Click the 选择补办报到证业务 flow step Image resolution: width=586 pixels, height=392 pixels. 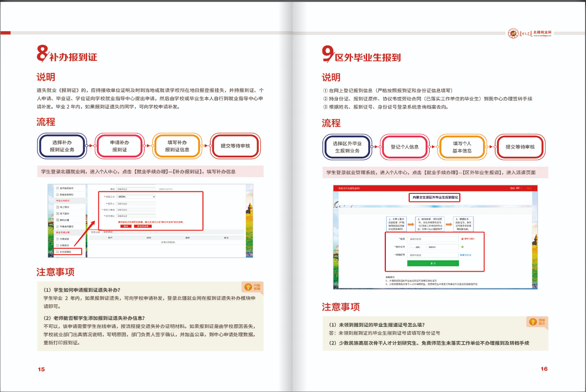62,146
